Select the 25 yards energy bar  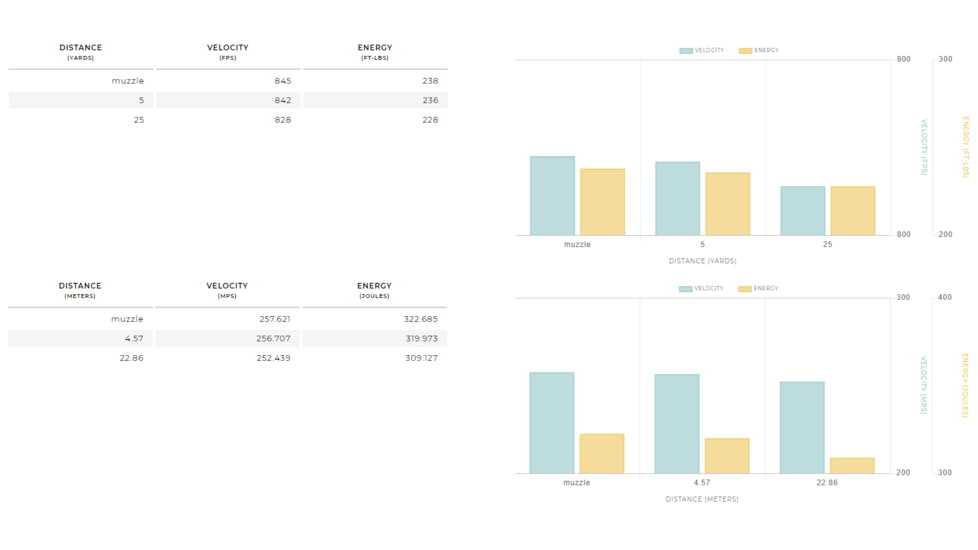click(852, 211)
